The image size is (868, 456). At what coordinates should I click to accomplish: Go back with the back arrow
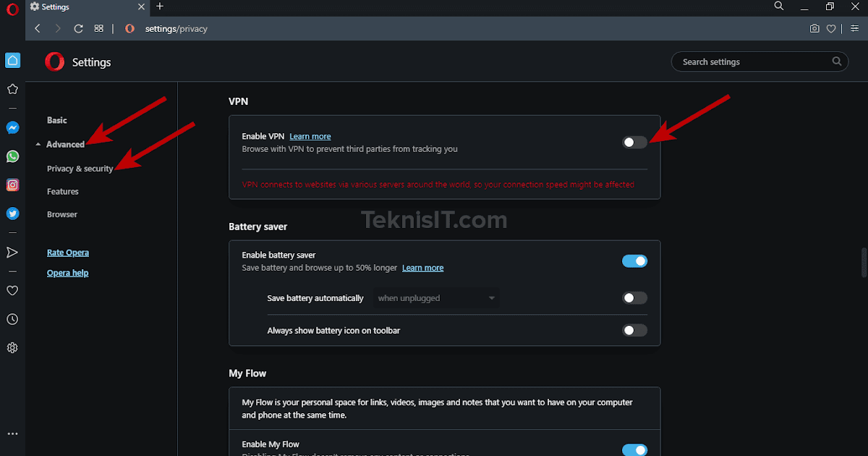click(38, 29)
